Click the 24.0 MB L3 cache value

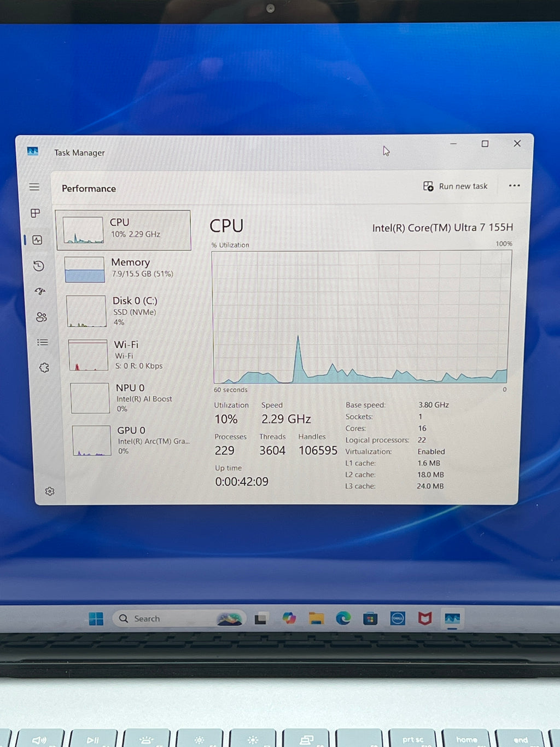pos(430,486)
